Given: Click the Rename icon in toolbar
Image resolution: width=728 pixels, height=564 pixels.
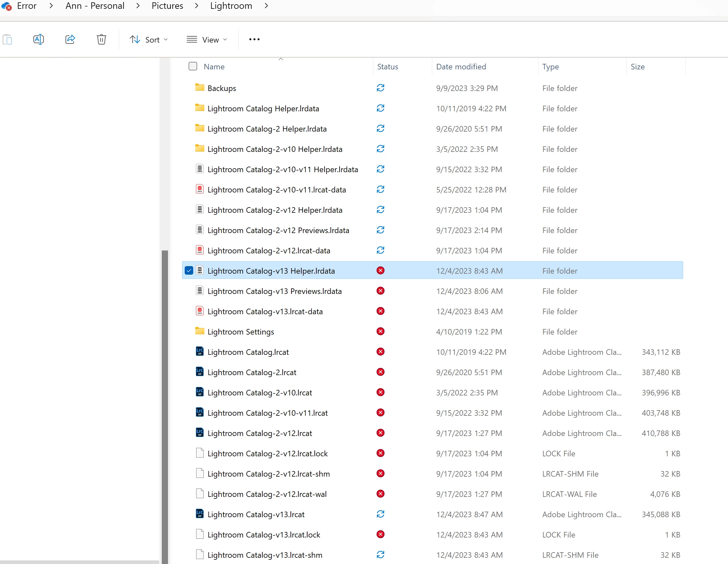Looking at the screenshot, I should coord(39,39).
